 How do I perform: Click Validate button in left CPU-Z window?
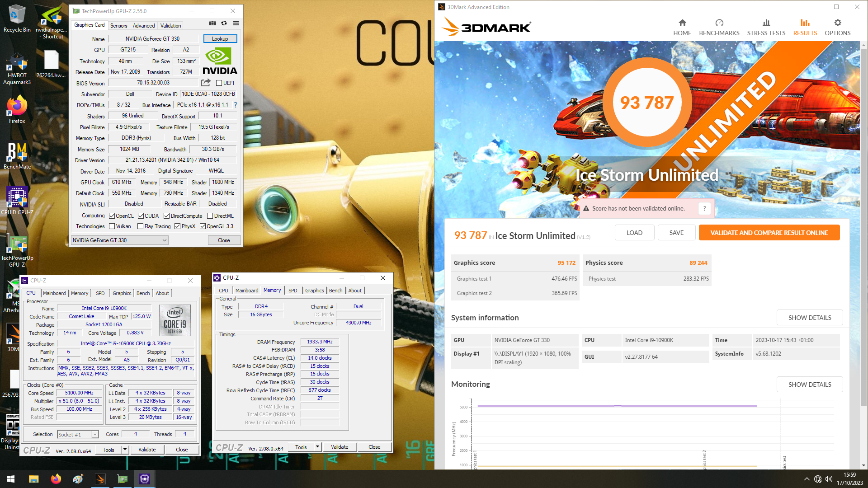click(147, 450)
